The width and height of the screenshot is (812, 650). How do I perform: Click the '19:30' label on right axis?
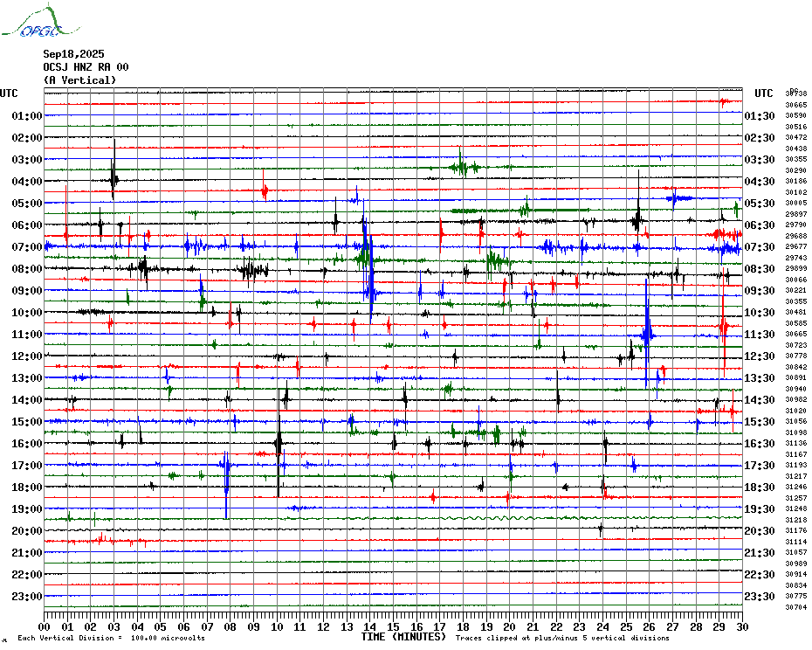[760, 509]
